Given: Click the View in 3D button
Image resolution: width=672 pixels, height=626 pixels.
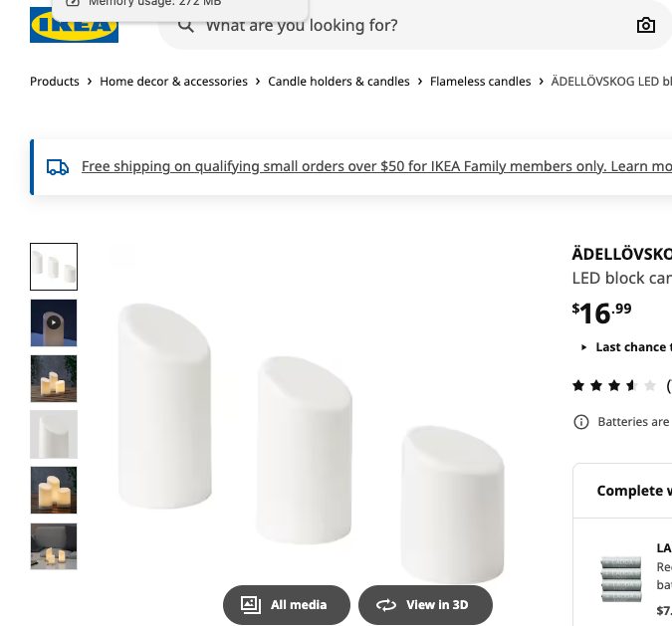Looking at the screenshot, I should (425, 605).
